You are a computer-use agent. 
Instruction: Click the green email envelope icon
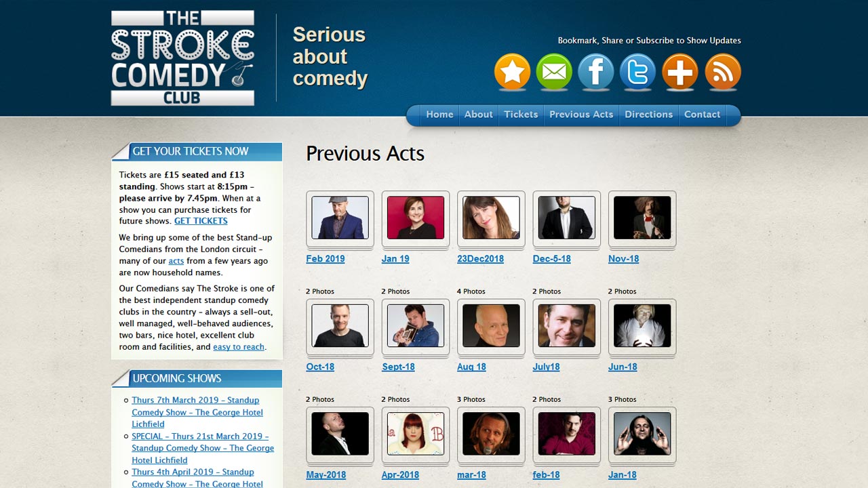554,72
